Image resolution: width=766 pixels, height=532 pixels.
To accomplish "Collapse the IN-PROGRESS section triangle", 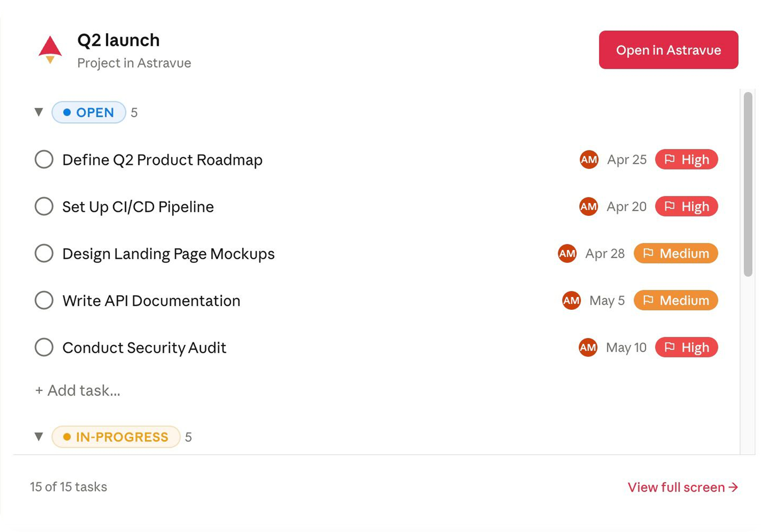I will tap(39, 437).
